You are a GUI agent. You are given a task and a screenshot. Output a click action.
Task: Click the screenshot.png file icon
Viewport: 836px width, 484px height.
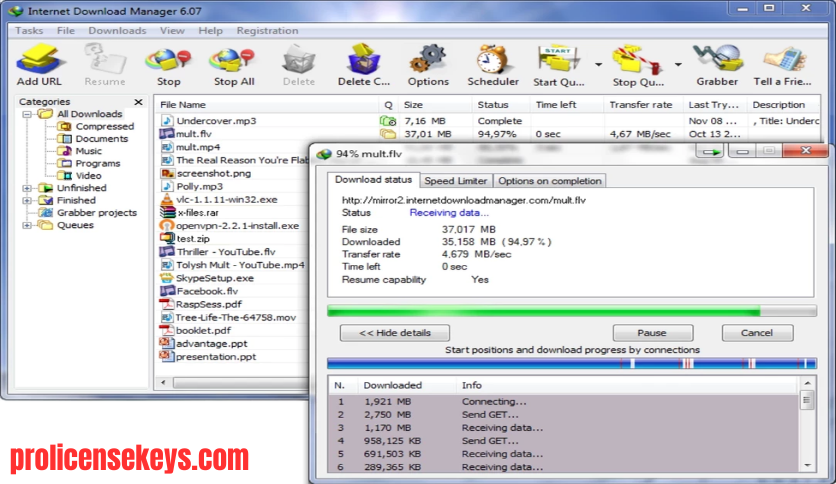tap(167, 173)
